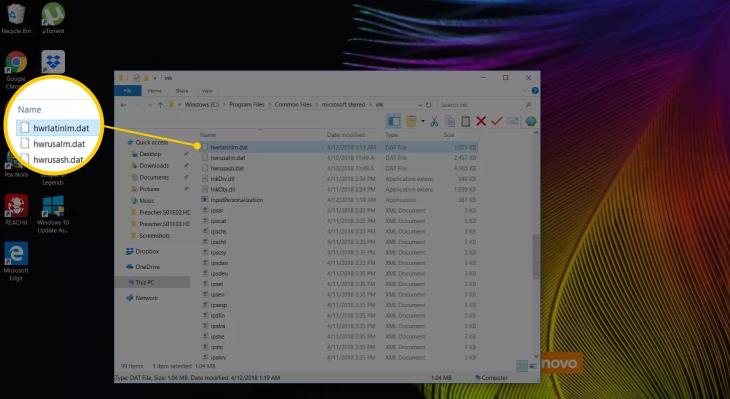Viewport: 730px width, 399px height.
Task: Click the search magnifier icon
Action: click(x=529, y=105)
